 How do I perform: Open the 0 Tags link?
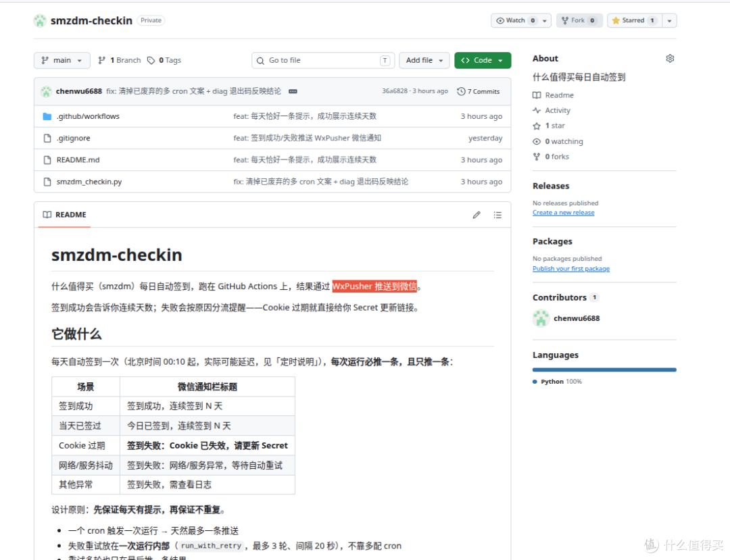pyautogui.click(x=164, y=61)
